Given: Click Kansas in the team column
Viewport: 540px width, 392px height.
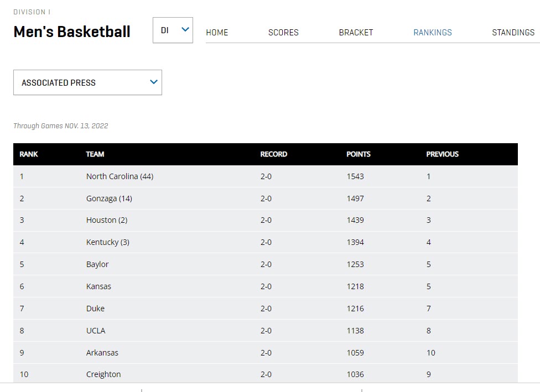Looking at the screenshot, I should 98,286.
